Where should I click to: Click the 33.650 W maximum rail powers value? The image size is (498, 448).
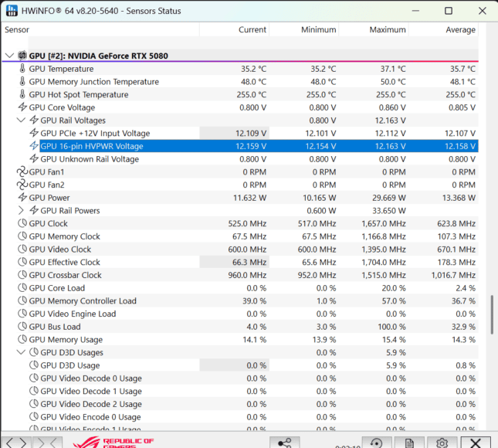(x=388, y=211)
